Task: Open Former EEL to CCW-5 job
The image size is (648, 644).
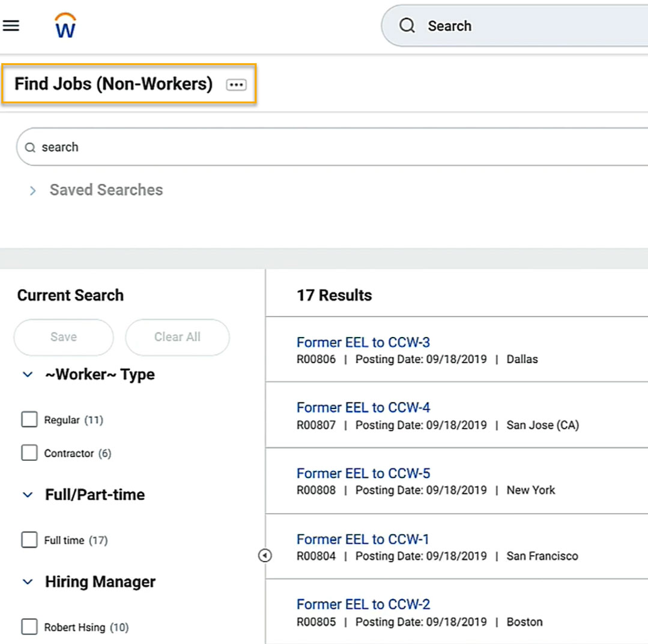Action: click(363, 473)
